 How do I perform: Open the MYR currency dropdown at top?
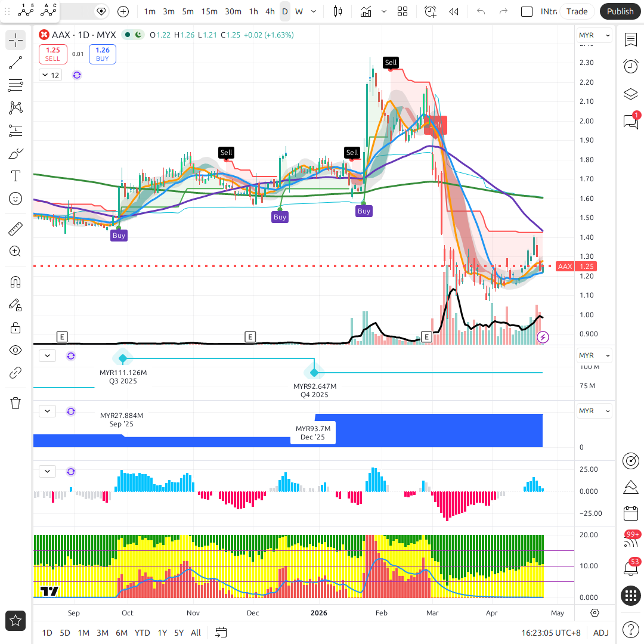click(595, 36)
